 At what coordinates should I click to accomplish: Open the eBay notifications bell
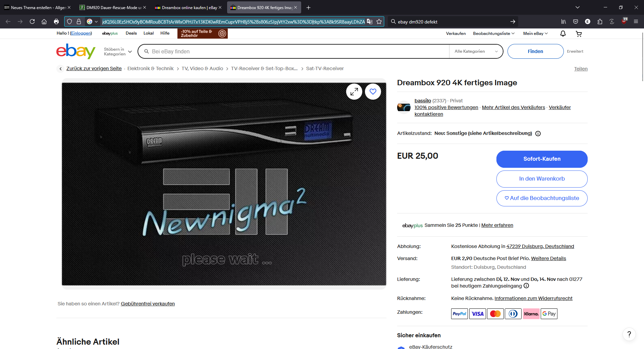[x=563, y=34]
